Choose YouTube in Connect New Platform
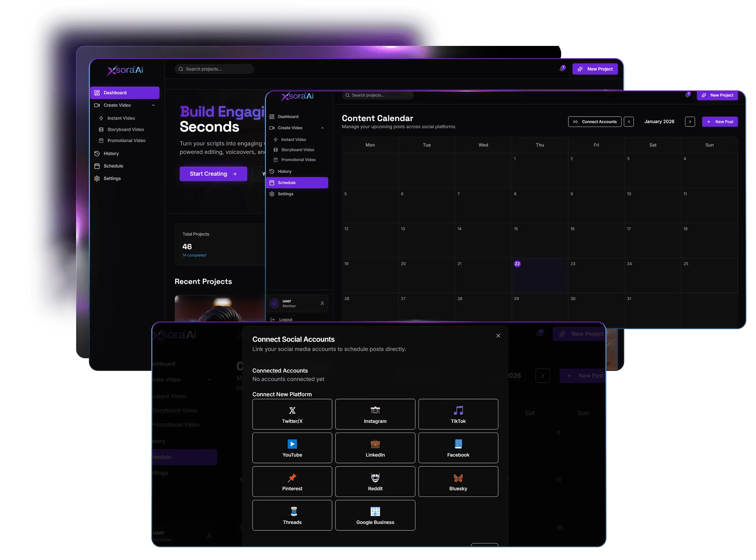The height and width of the screenshot is (560, 756). click(x=292, y=447)
